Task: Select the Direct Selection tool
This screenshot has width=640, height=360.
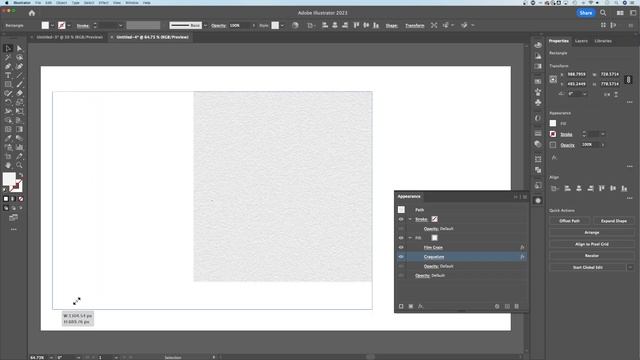Action: [x=20, y=49]
